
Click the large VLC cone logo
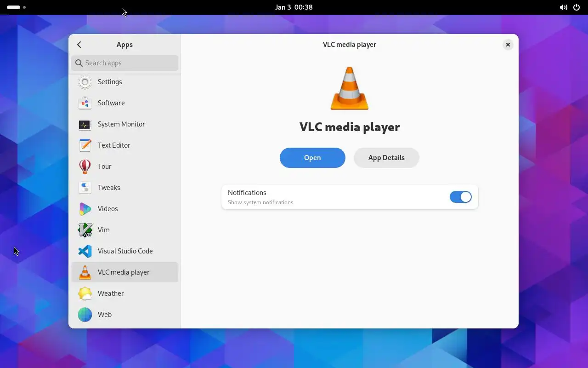pyautogui.click(x=350, y=88)
